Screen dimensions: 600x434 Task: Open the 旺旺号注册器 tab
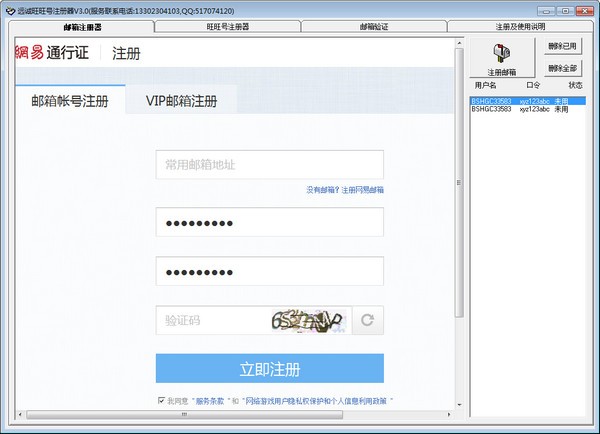[x=228, y=26]
